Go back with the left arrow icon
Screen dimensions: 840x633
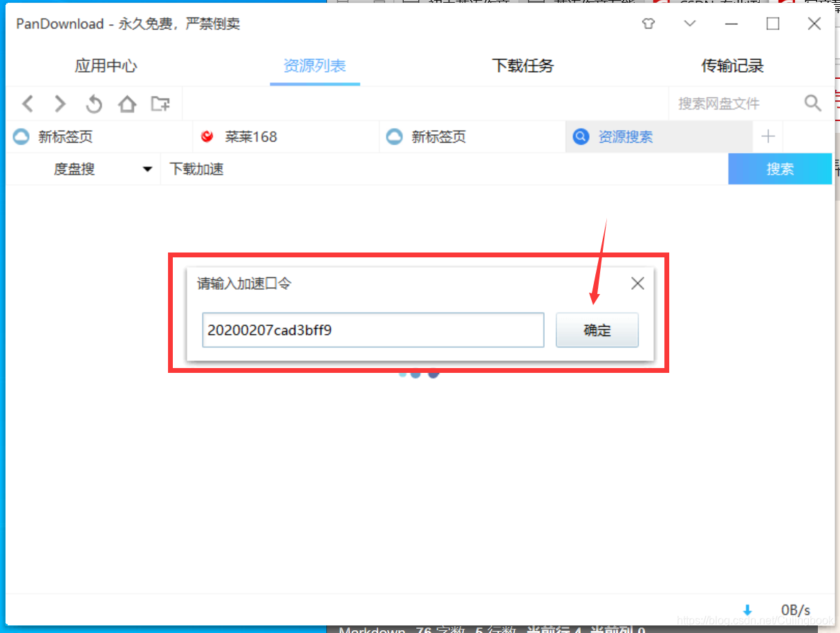coord(28,104)
